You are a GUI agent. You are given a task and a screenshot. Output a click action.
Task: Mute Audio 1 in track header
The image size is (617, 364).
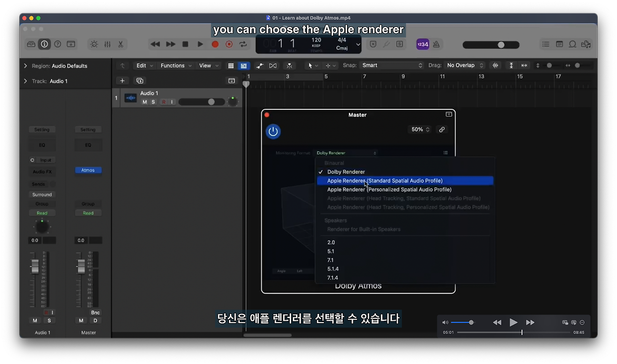[145, 102]
